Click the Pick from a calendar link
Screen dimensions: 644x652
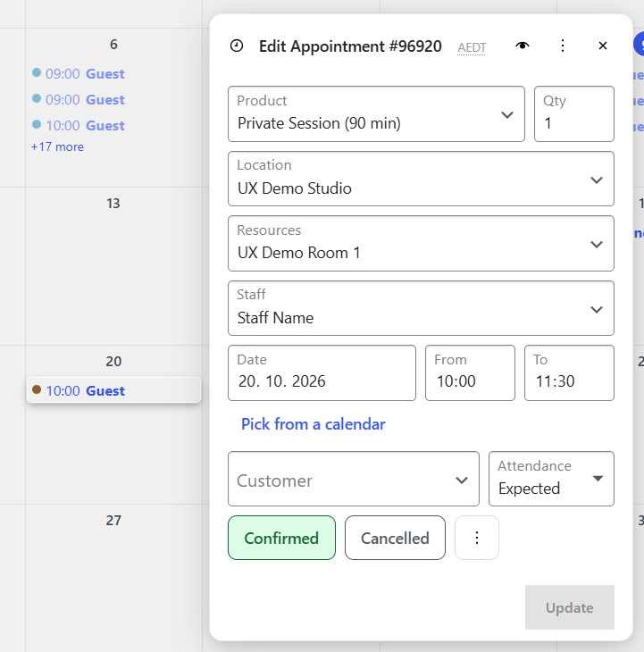coord(313,424)
